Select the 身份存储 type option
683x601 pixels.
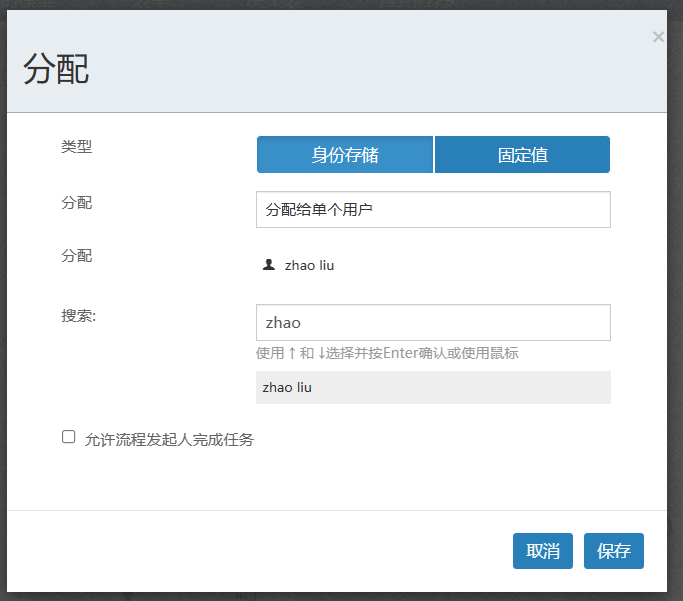point(345,155)
